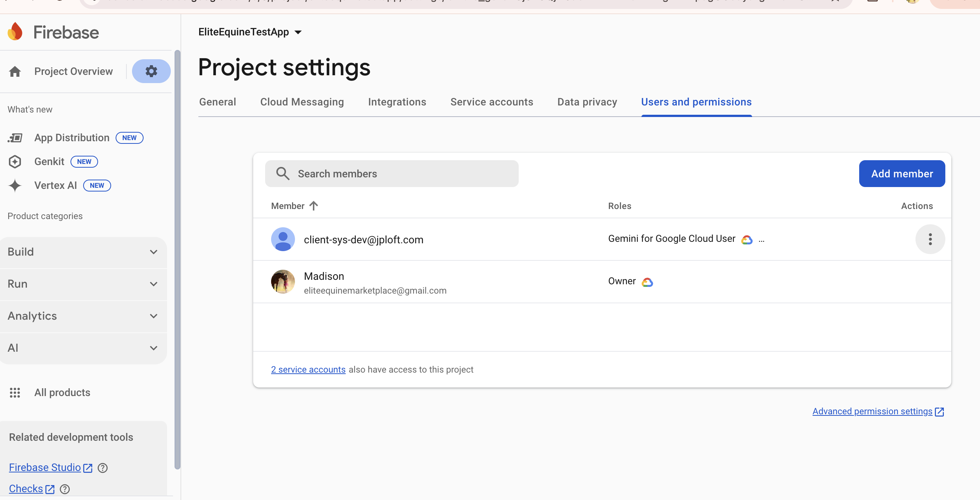
Task: Click help icon next to Checks
Action: coord(65,489)
